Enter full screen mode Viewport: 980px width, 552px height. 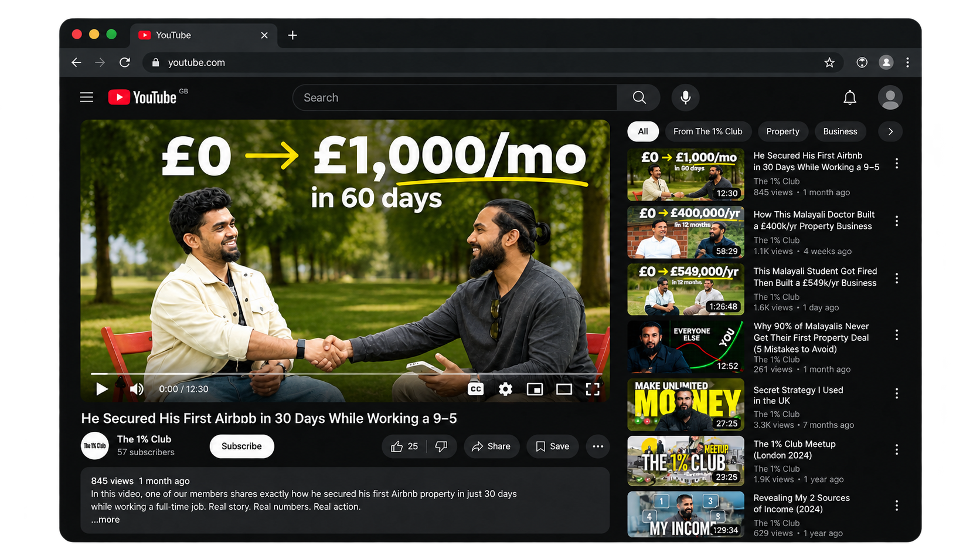pyautogui.click(x=593, y=389)
